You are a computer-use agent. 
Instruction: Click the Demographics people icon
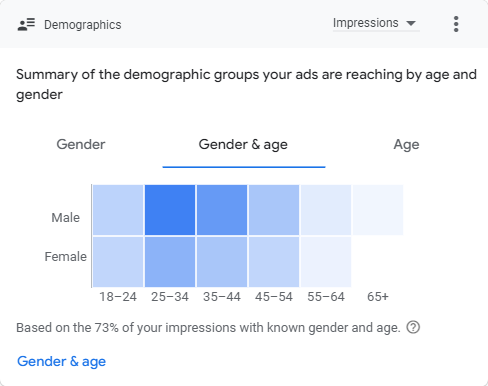tap(26, 25)
